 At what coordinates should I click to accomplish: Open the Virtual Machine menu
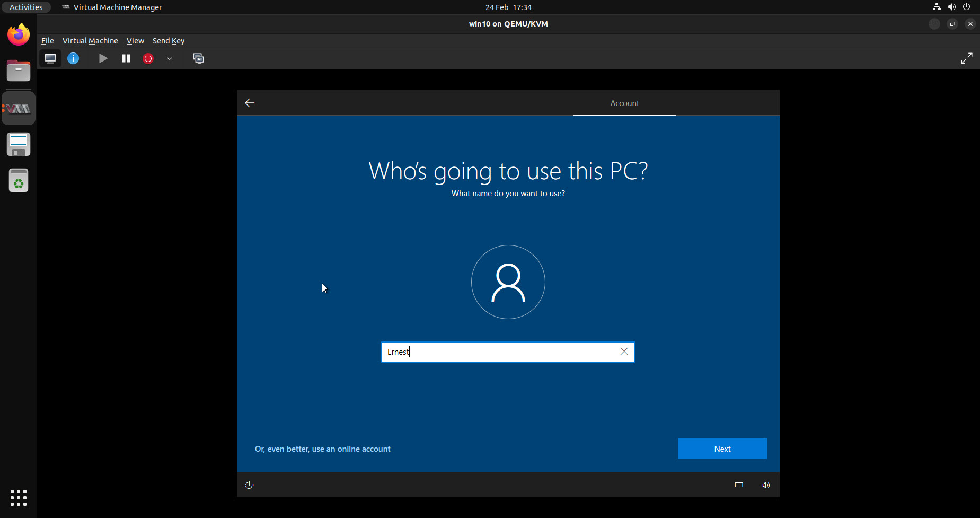click(90, 40)
